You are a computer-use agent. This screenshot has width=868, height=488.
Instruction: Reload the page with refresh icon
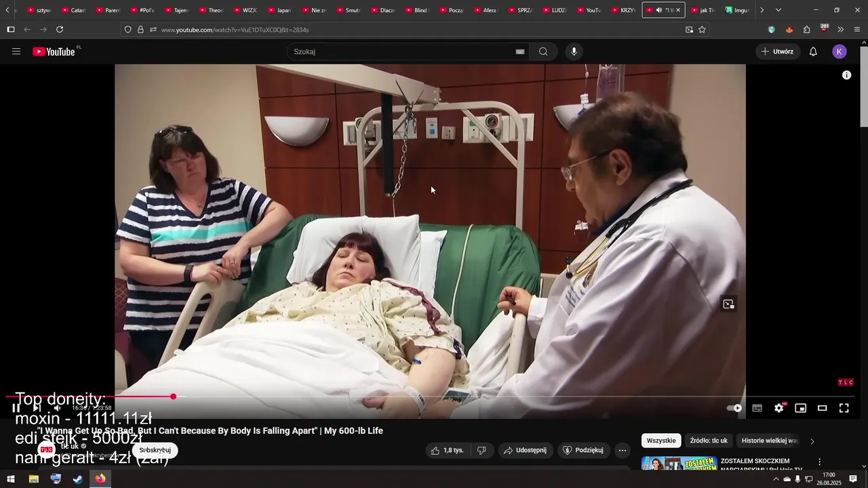(60, 30)
